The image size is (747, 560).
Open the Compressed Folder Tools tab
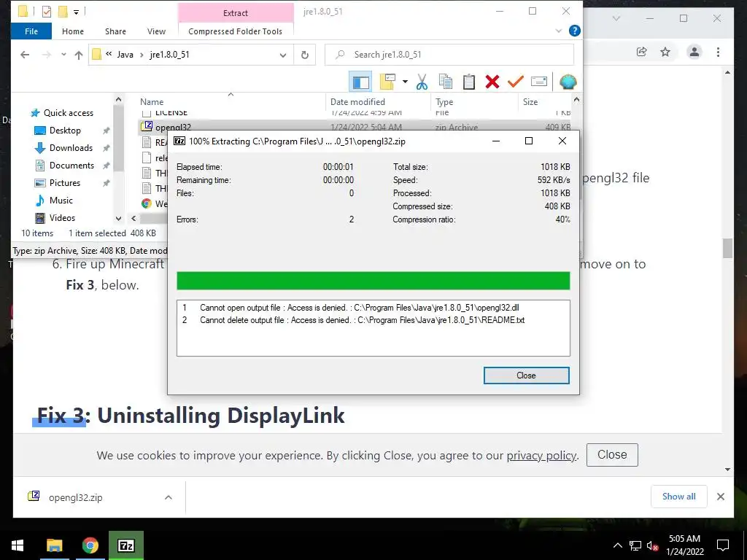[236, 31]
